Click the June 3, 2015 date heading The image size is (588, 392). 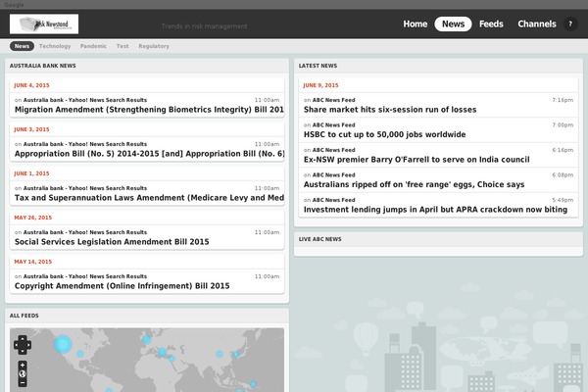coord(31,129)
